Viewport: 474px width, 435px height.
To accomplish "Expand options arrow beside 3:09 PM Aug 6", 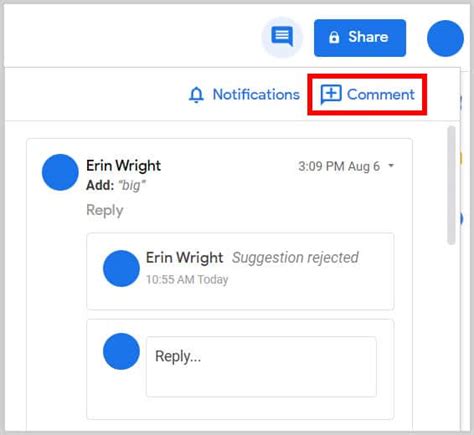I will point(391,166).
